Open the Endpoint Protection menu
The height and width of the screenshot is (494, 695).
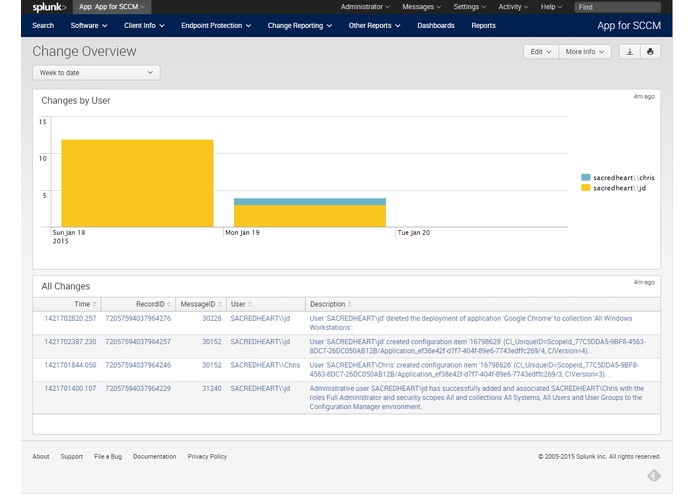pos(216,26)
